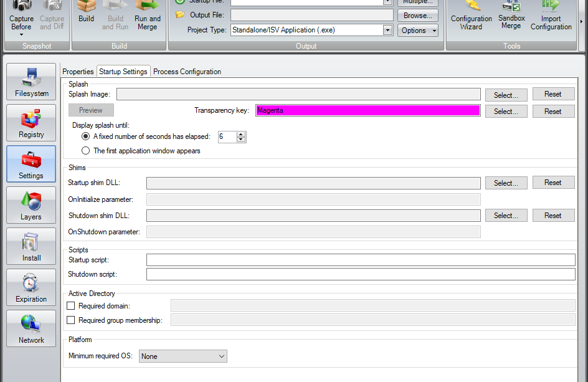Click the splash Preview button
This screenshot has height=382, width=588.
91,110
